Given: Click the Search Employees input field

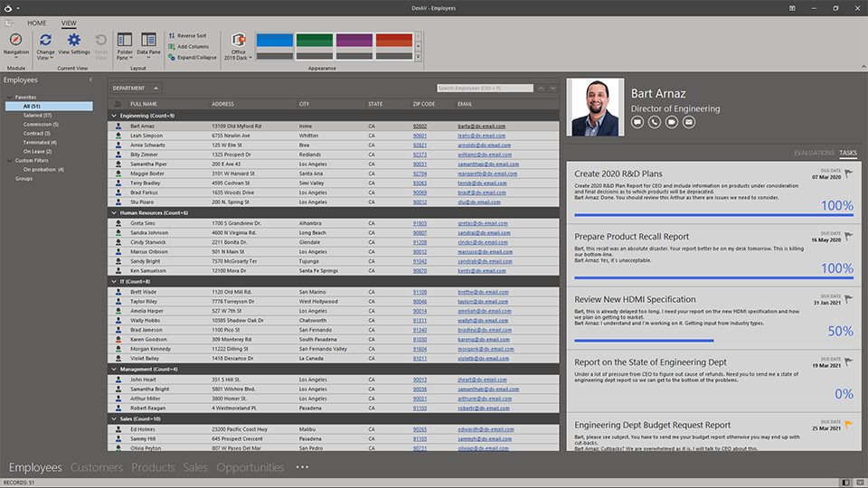Looking at the screenshot, I should pos(484,88).
